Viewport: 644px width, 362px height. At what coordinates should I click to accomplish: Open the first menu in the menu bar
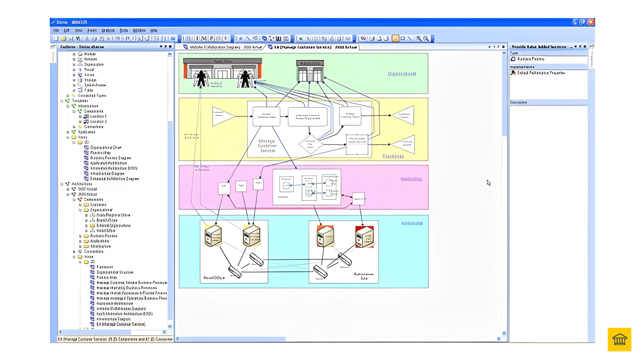click(x=56, y=30)
